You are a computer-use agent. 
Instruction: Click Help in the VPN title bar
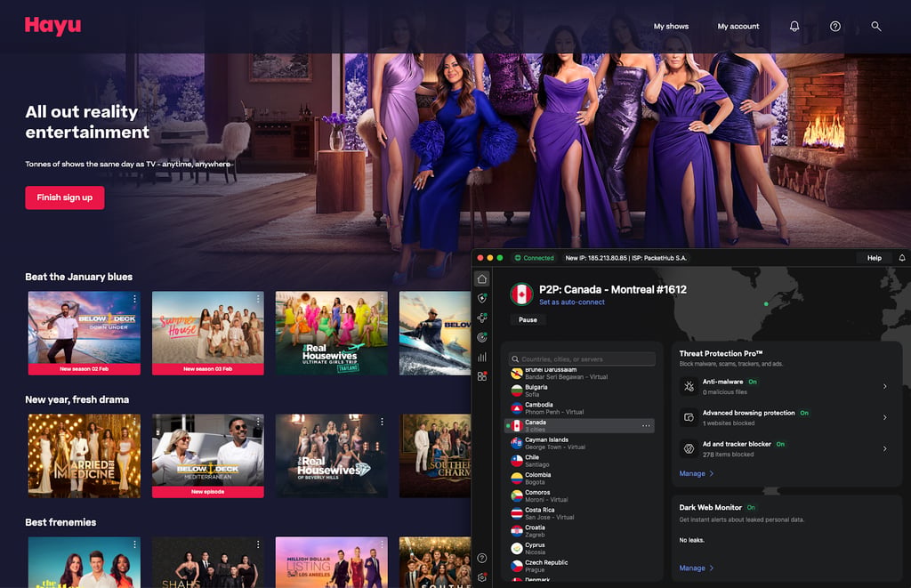pyautogui.click(x=874, y=258)
